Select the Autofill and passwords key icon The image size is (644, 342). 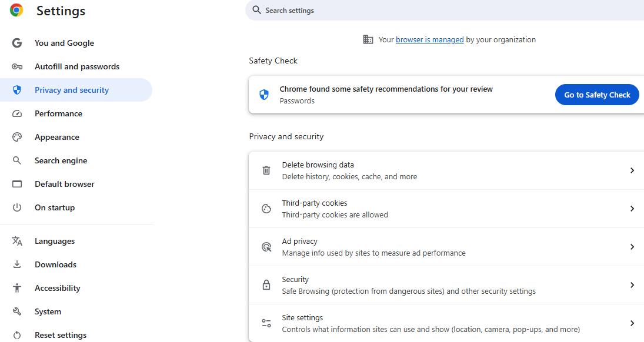17,66
